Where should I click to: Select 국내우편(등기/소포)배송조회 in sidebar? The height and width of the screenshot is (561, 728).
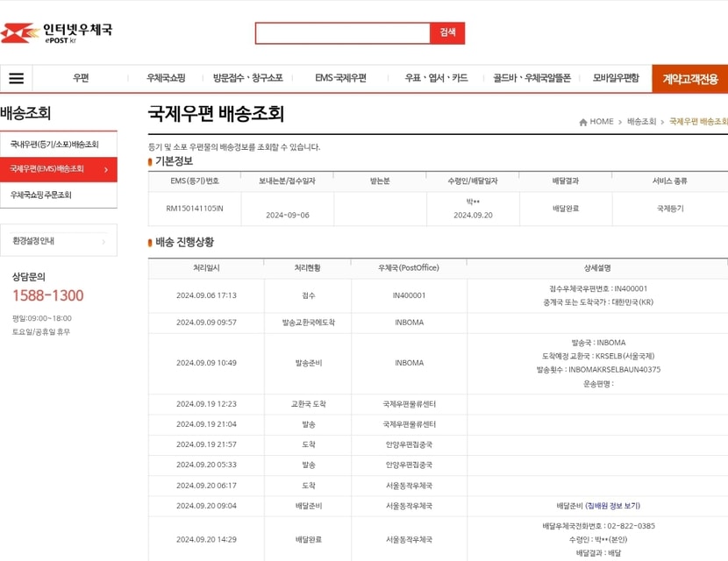point(54,145)
